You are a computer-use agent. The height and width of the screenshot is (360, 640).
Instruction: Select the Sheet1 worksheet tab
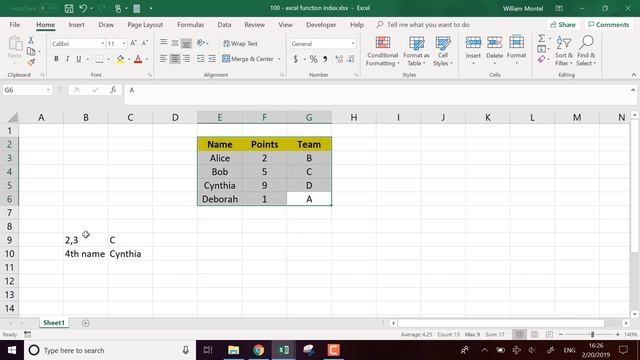[54, 323]
